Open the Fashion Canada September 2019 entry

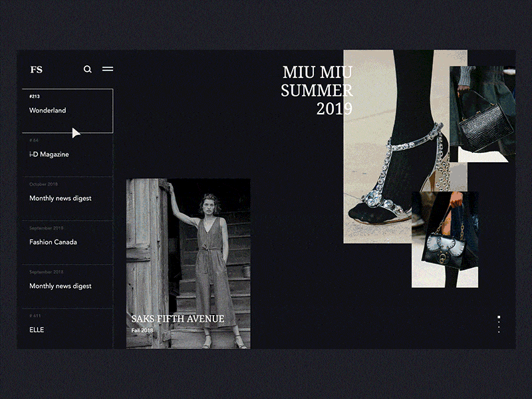[53, 241]
